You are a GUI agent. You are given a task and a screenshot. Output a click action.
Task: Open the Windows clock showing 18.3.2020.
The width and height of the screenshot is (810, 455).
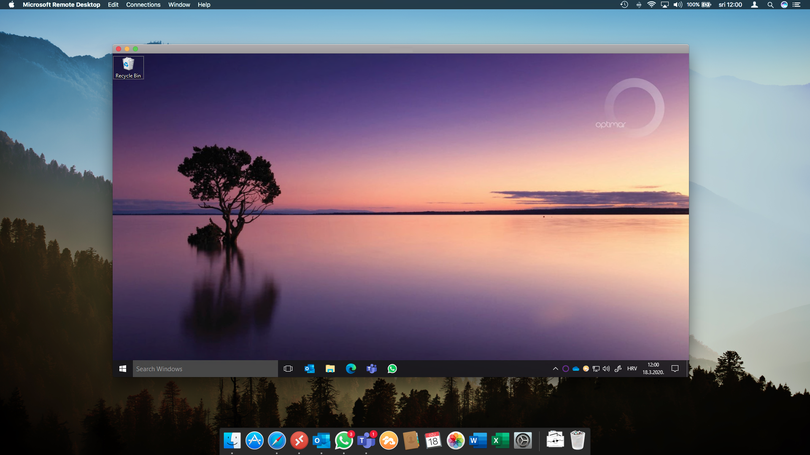653,369
